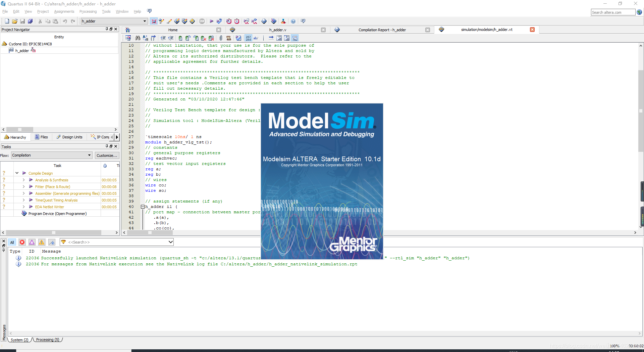Collapse the h_adder i1 code block
The image size is (644, 352).
click(143, 207)
